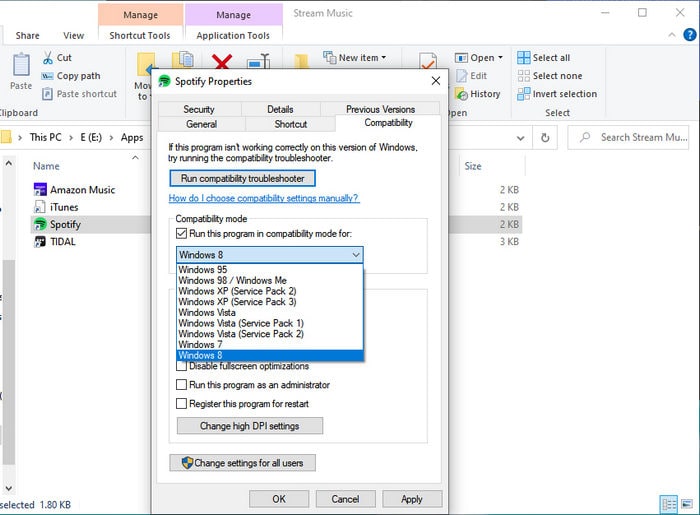
Task: Select Windows Vista (Service Pack 2)
Action: tap(270, 334)
